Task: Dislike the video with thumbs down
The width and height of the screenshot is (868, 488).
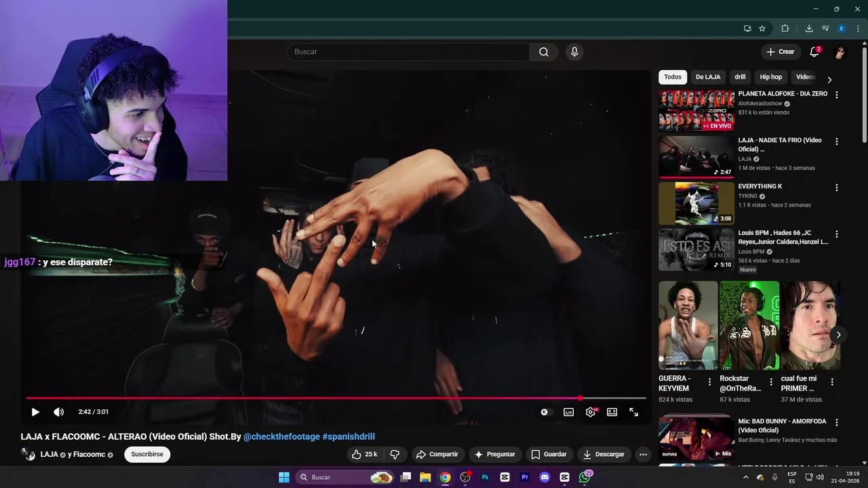Action: click(x=395, y=454)
